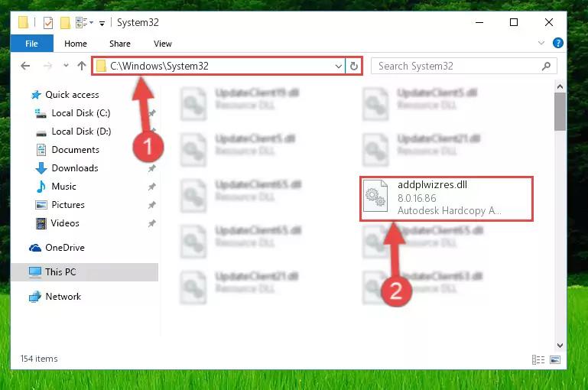The height and width of the screenshot is (390, 588).
Task: Open the Customize Quick Access Toolbar dropdown
Action: pos(102,23)
